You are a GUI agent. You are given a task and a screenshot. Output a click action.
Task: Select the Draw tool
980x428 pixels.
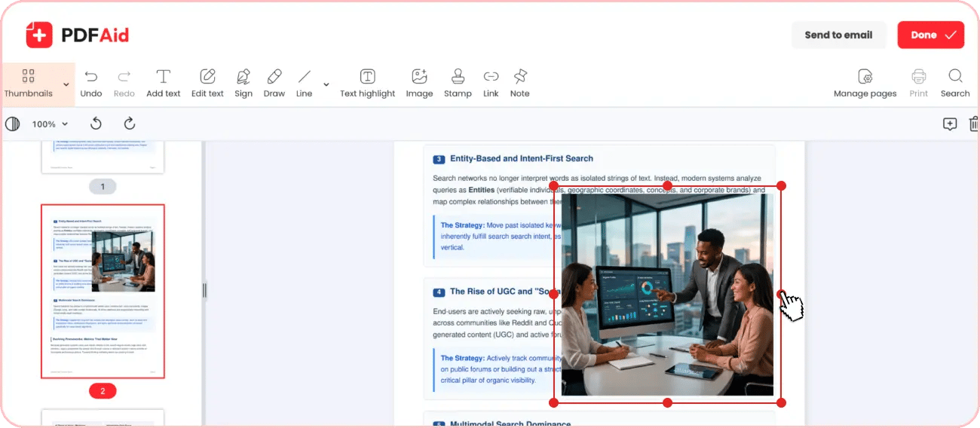(x=274, y=84)
